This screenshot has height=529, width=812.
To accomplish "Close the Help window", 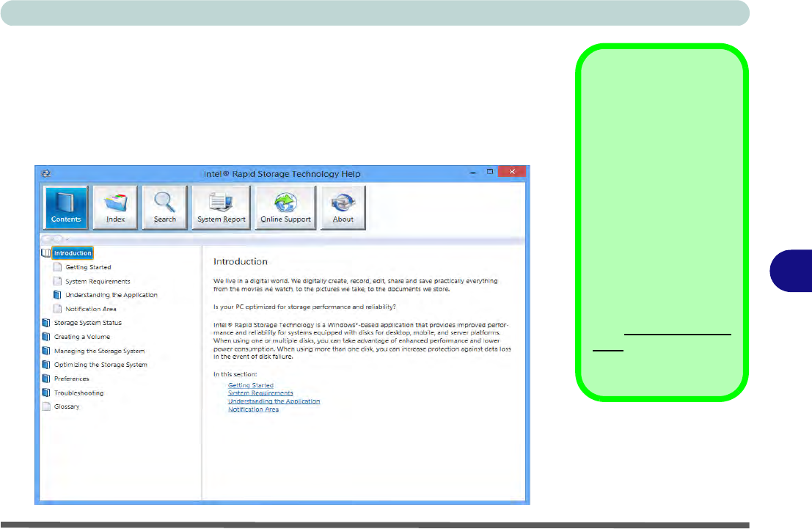I will (512, 172).
